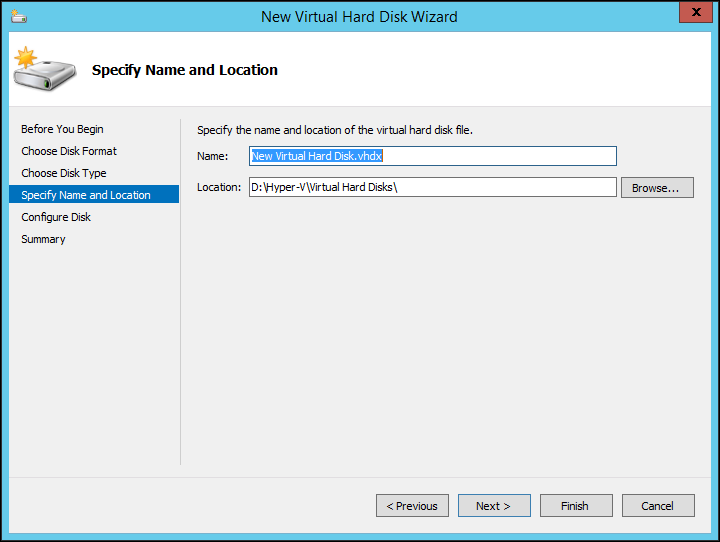720x542 pixels.
Task: Cancel the wizard
Action: pos(658,506)
